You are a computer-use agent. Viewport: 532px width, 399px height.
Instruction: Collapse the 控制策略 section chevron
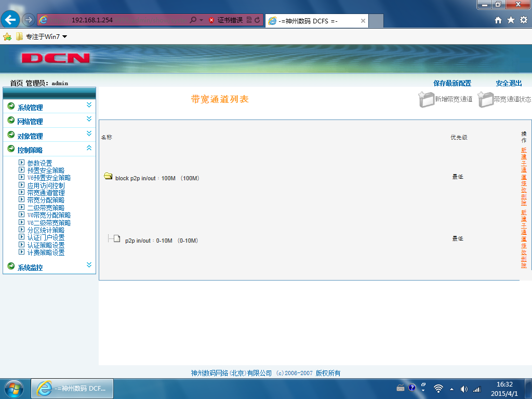[89, 148]
